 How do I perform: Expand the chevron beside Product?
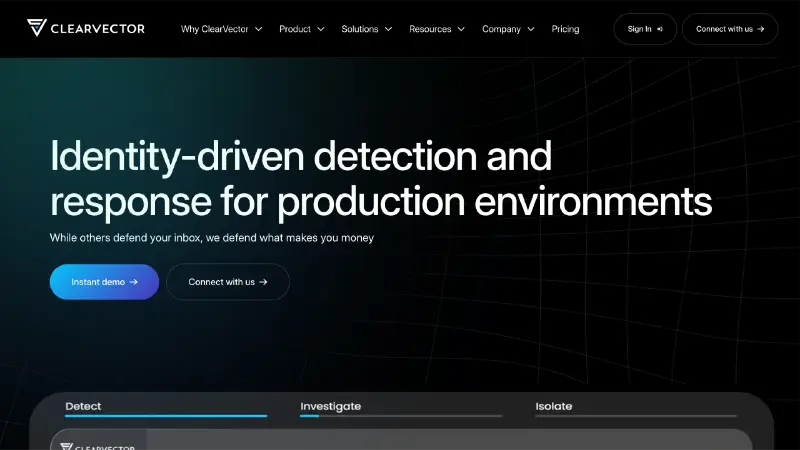[320, 29]
